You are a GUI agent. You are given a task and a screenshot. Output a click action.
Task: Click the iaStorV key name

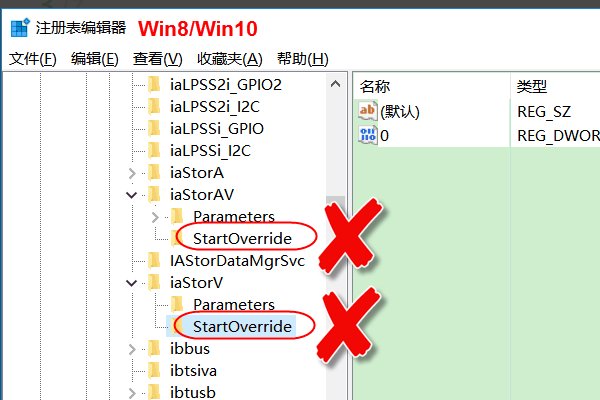click(196, 283)
